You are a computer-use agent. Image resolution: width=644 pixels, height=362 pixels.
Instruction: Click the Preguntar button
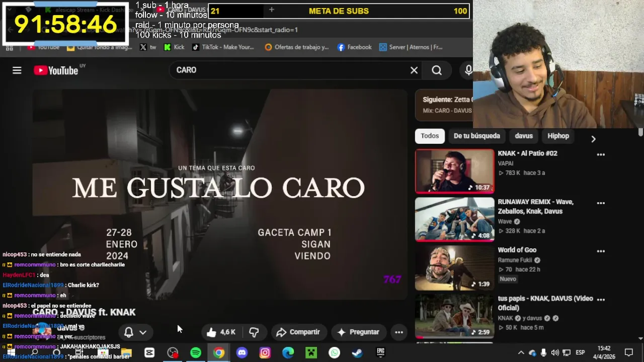(358, 332)
